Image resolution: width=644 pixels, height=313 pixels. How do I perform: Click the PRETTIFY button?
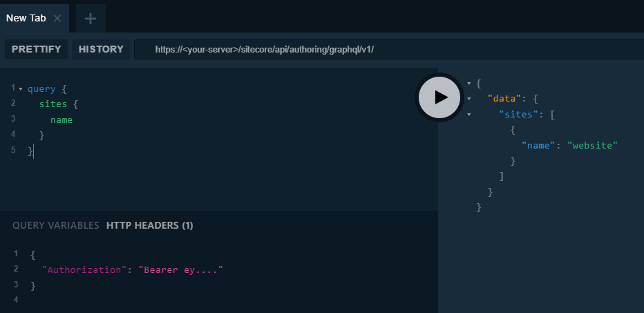point(36,49)
